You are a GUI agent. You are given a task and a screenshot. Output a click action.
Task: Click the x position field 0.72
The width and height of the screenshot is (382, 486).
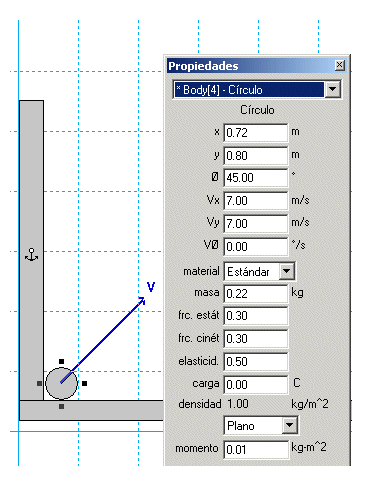pyautogui.click(x=255, y=133)
